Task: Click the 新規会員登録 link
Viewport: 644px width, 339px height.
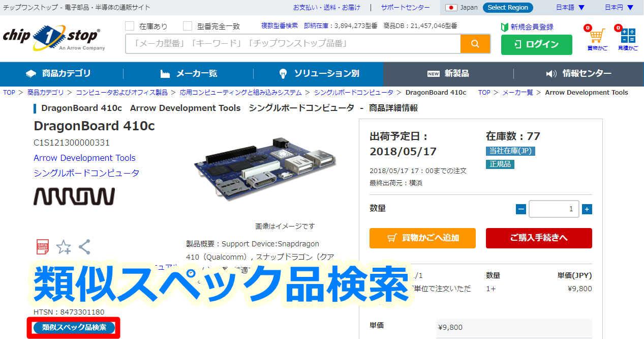Action: (528, 27)
